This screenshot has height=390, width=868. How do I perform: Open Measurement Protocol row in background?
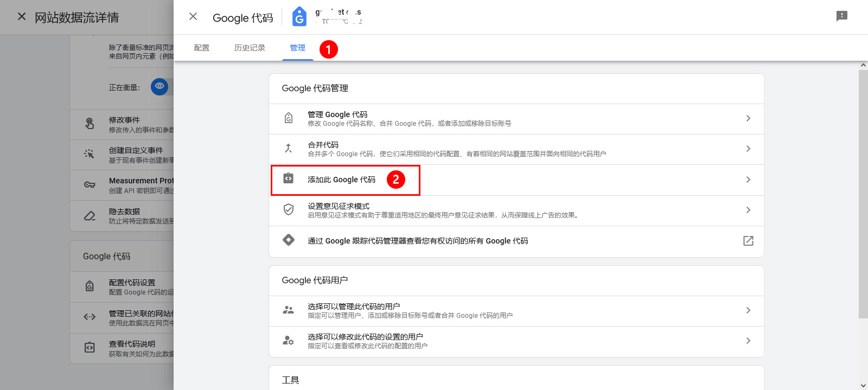(x=122, y=185)
